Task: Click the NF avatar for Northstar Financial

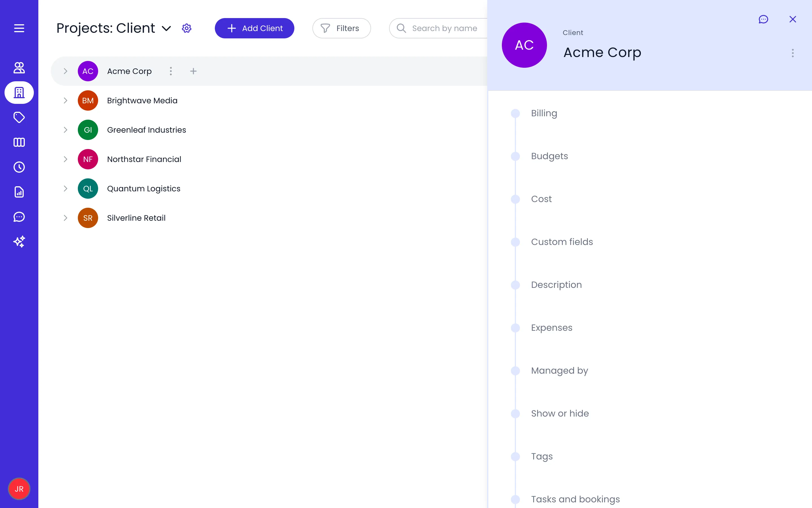Action: tap(88, 159)
